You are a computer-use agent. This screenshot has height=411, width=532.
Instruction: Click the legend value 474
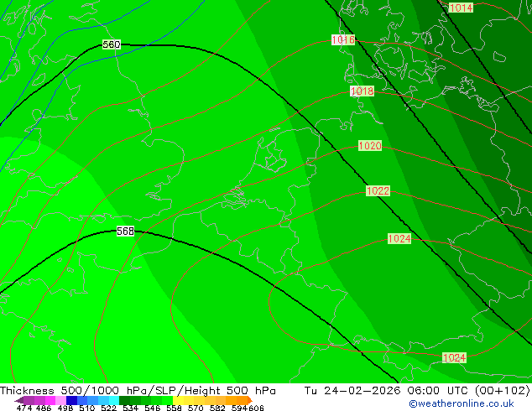click(24, 408)
